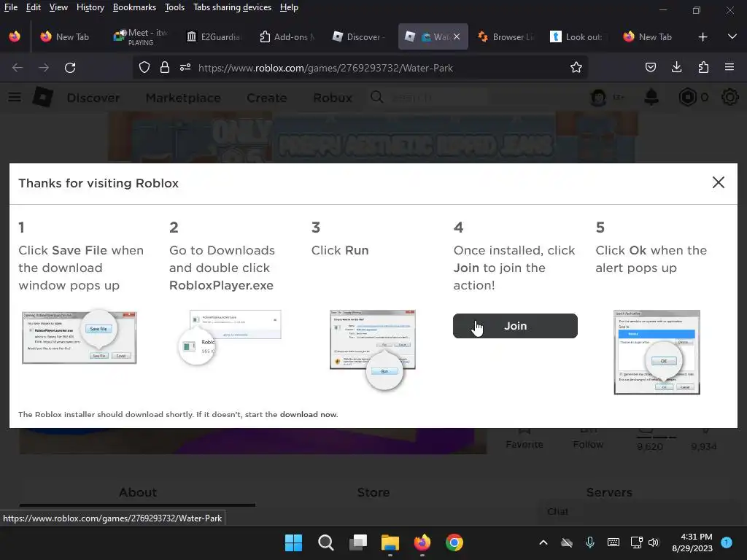Click the Ok alert step thumbnail

pos(657,352)
